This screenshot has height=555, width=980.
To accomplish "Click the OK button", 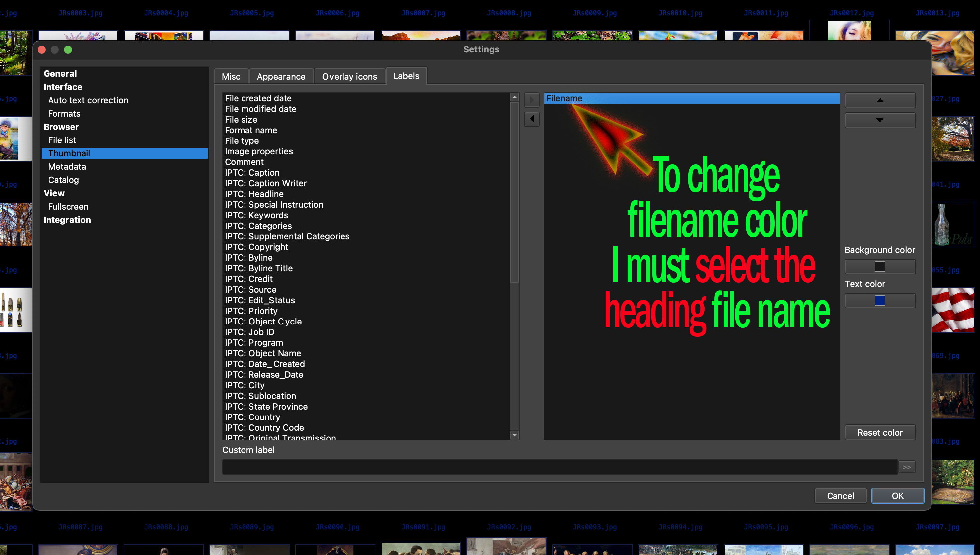I will click(x=897, y=496).
